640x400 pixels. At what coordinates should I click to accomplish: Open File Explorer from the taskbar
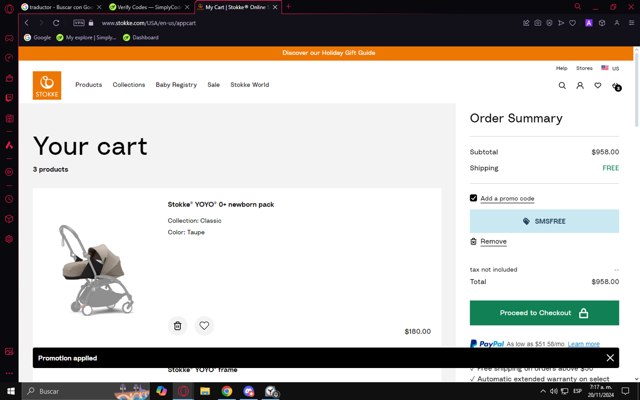pyautogui.click(x=205, y=391)
